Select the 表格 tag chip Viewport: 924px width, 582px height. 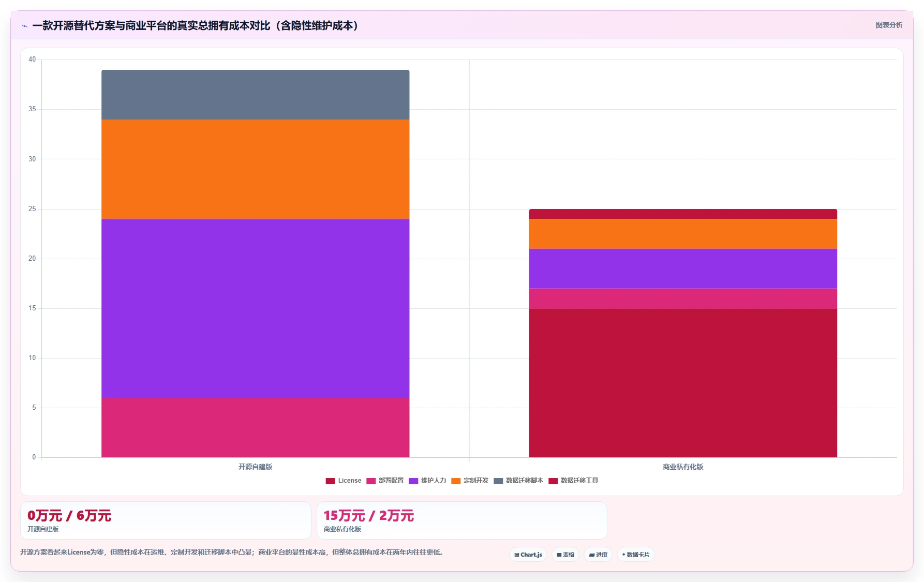click(x=565, y=555)
